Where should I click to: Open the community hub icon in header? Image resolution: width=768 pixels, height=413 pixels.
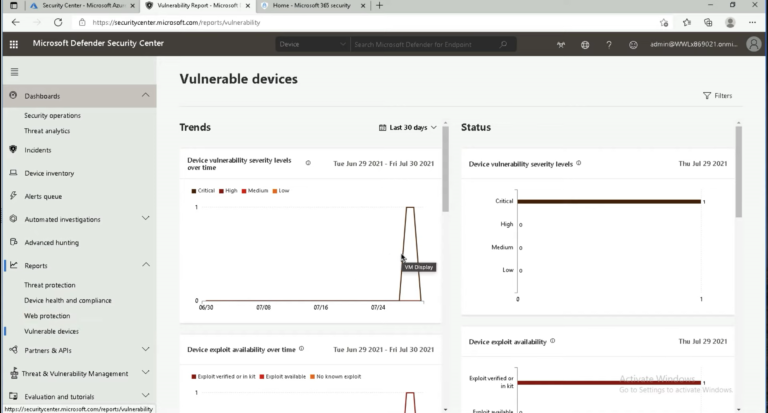tap(561, 45)
